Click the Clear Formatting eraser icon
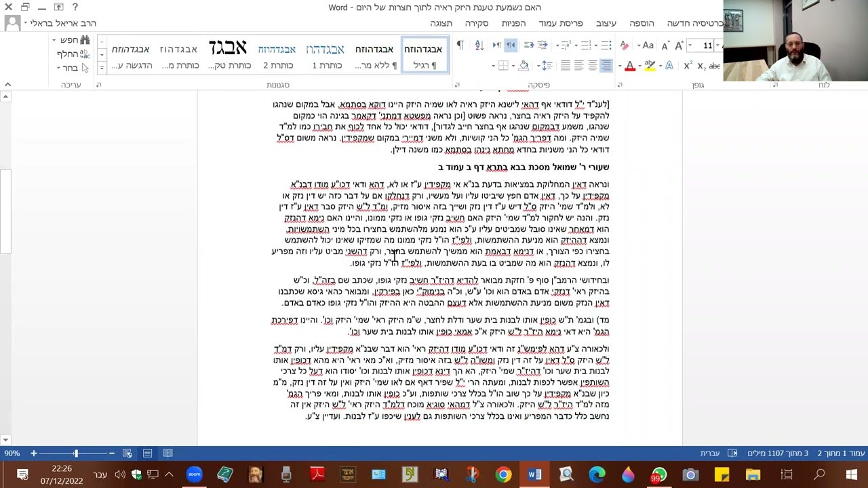The width and height of the screenshot is (868, 488). pyautogui.click(x=625, y=45)
